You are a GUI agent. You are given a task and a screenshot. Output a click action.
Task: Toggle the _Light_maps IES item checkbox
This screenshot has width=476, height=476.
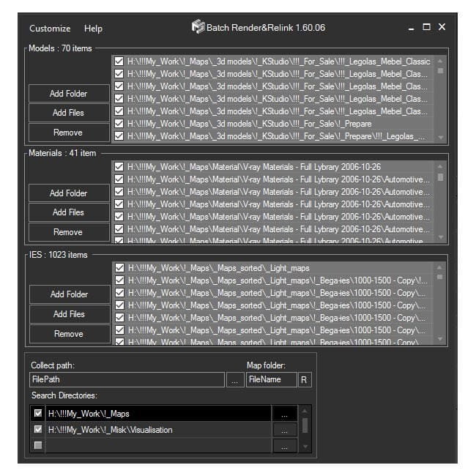coord(119,268)
